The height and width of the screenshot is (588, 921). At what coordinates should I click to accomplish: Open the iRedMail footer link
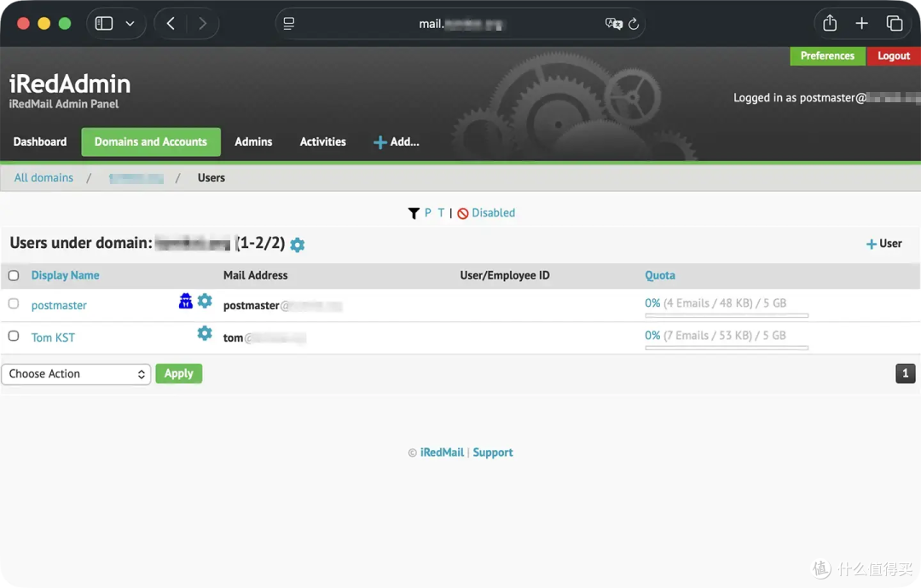point(442,453)
